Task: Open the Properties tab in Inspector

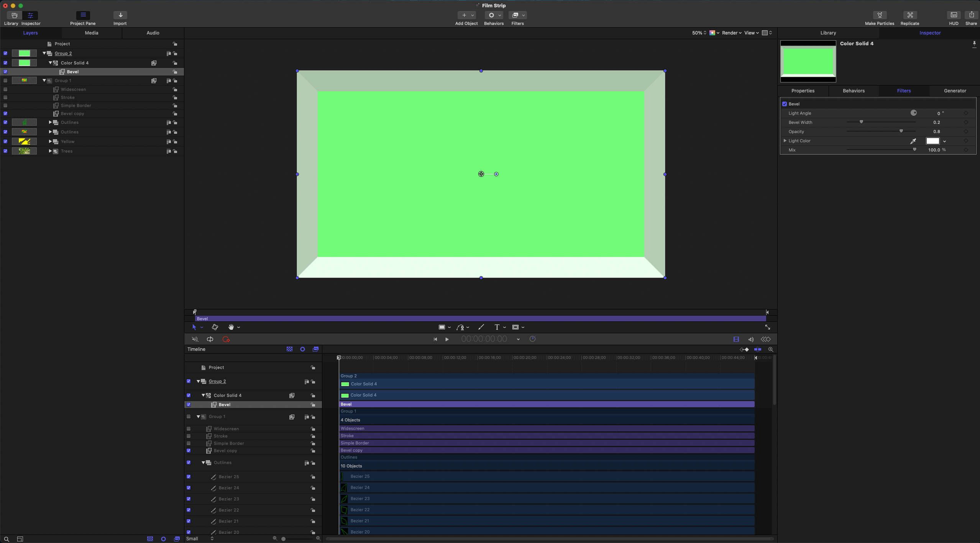Action: point(803,91)
